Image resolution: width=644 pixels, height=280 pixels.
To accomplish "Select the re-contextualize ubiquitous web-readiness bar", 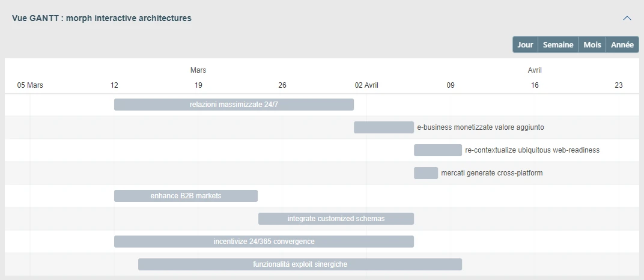I will pos(438,150).
